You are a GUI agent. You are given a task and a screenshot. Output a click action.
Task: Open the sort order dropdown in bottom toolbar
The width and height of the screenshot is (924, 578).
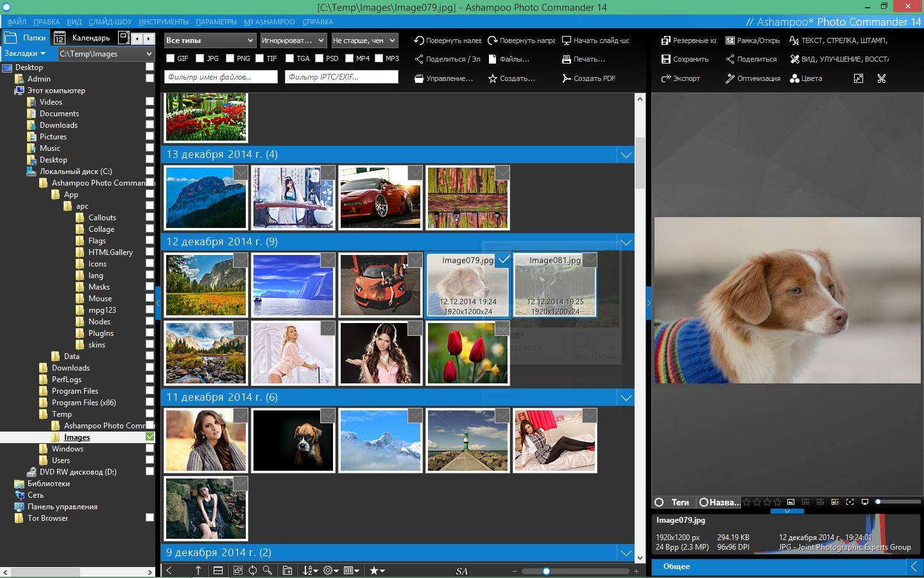[x=311, y=570]
